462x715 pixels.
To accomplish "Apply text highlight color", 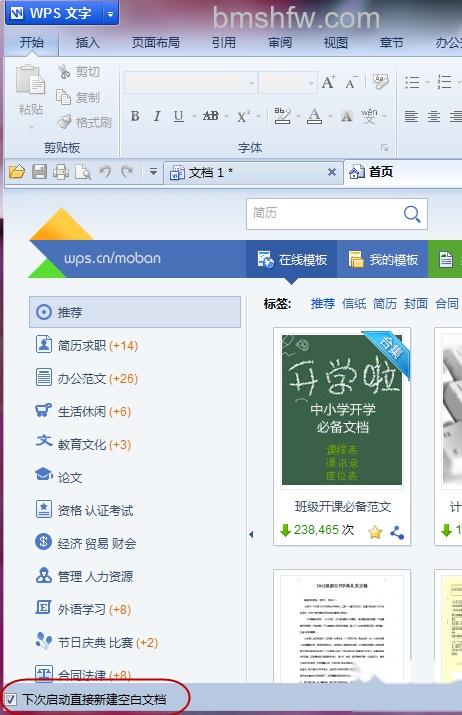I will (x=283, y=116).
